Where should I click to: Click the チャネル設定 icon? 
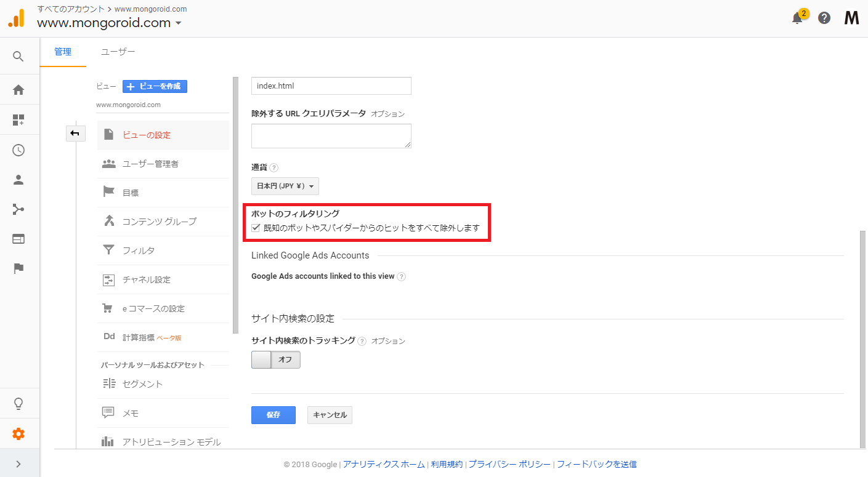coord(109,279)
